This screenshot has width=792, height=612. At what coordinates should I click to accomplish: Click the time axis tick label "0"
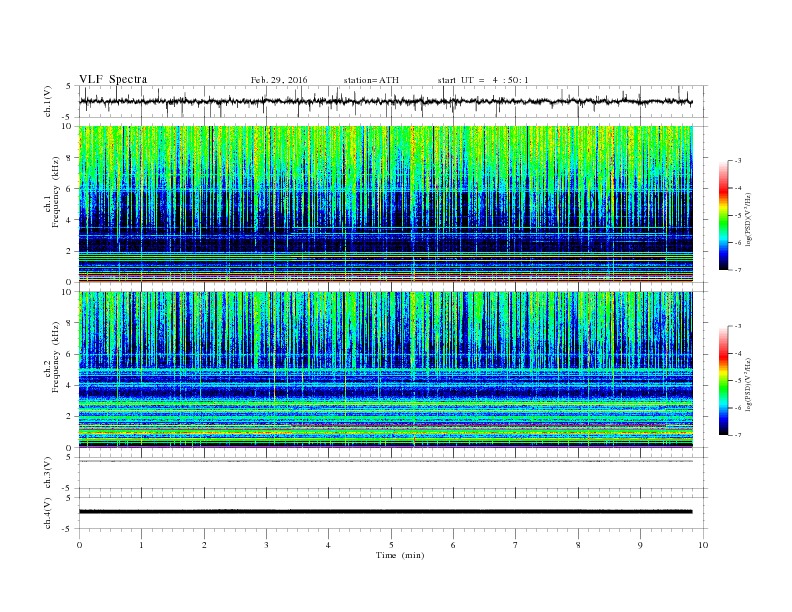(79, 545)
